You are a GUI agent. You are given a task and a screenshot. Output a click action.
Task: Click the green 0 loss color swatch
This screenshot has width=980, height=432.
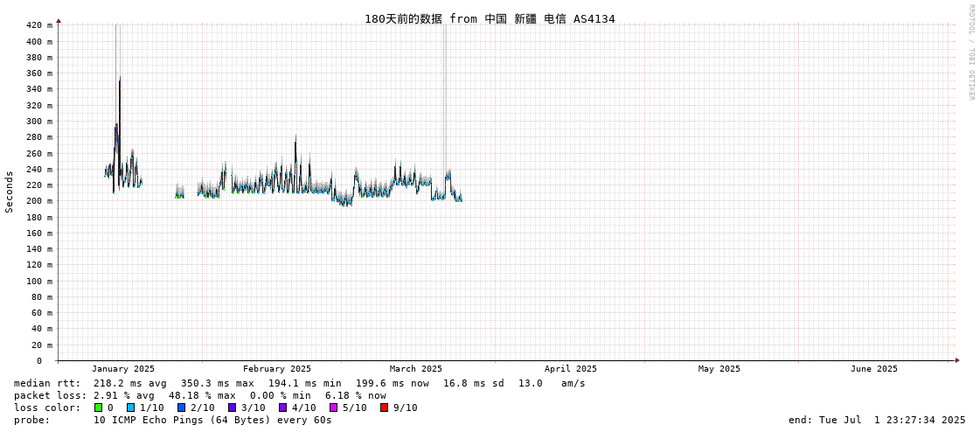point(98,408)
